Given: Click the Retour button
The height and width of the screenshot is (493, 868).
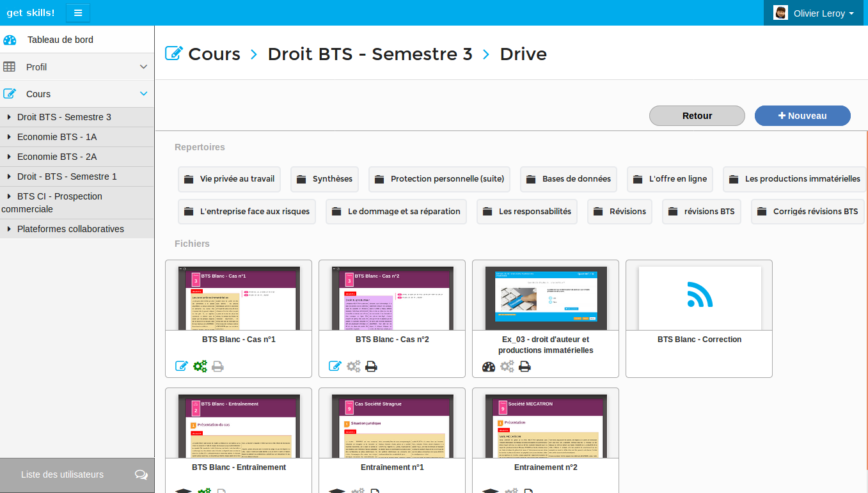Looking at the screenshot, I should [x=697, y=116].
